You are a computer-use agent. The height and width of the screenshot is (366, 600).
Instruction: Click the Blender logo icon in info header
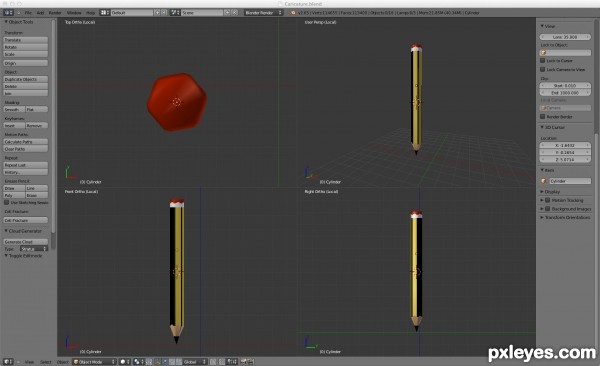[x=293, y=13]
